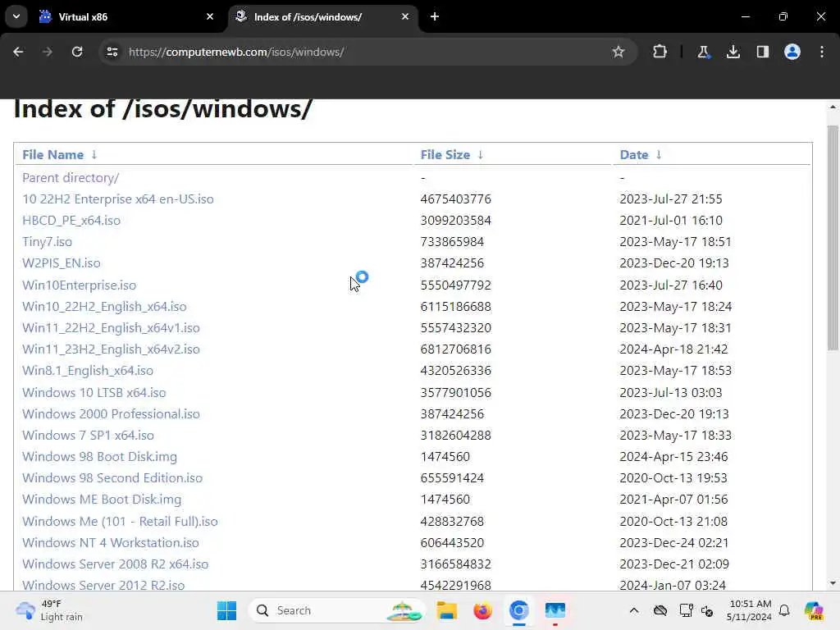The height and width of the screenshot is (630, 840).
Task: Open Chrome Labs flask icon
Action: click(x=703, y=52)
